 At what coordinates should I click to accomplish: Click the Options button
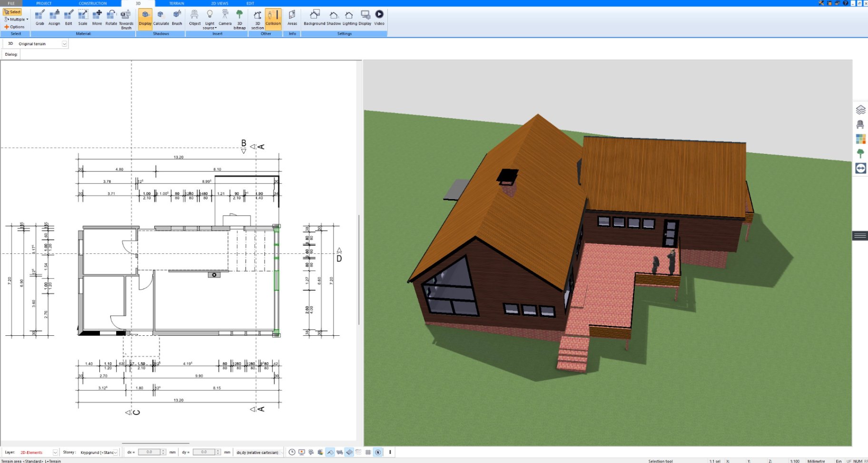click(x=14, y=27)
